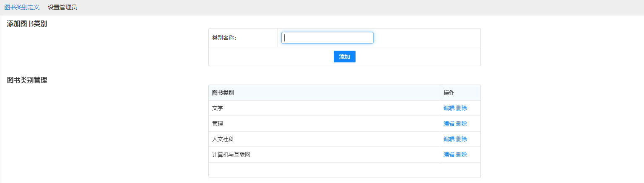Delete the 计算机与互联网 category
Screen dimensions: 644x183
tap(461, 155)
